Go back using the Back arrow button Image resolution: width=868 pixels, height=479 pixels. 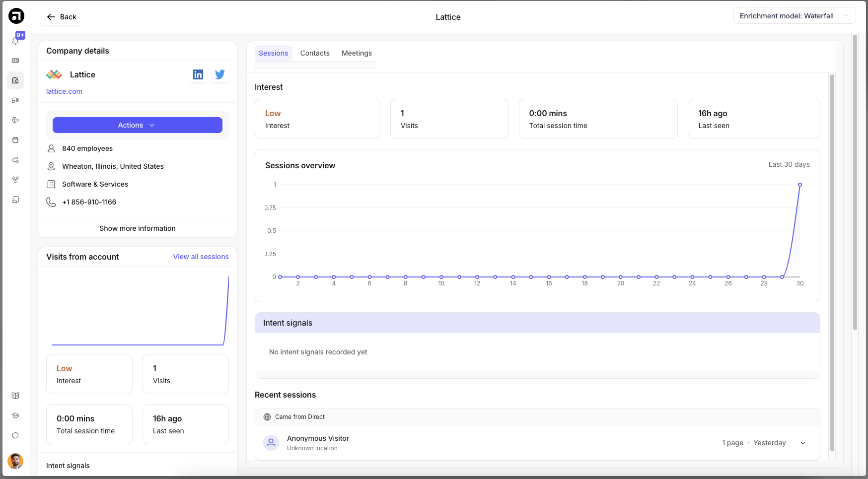pos(62,17)
